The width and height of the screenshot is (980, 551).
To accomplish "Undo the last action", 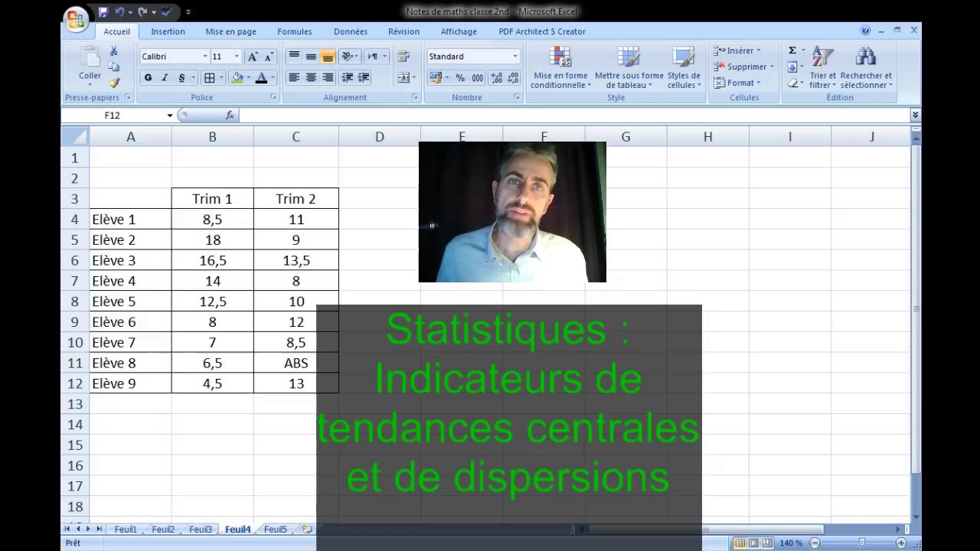I will [x=119, y=12].
